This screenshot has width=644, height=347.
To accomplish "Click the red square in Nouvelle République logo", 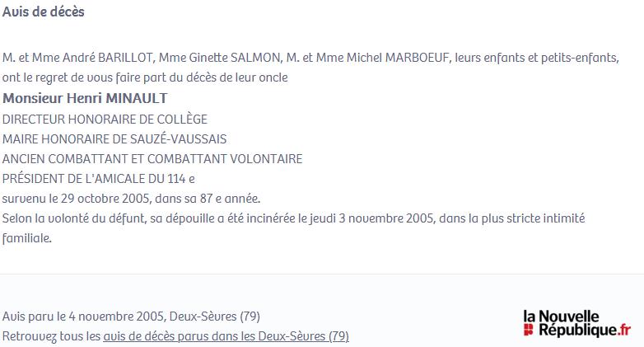I will 529,330.
